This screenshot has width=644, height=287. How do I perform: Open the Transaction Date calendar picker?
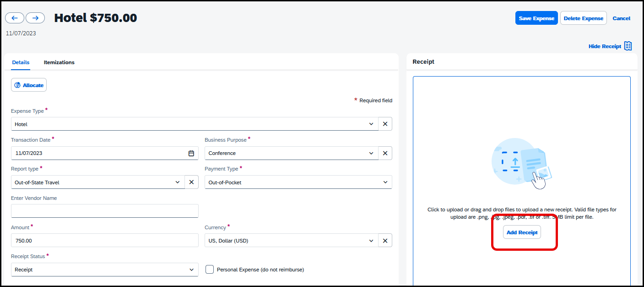pos(191,153)
